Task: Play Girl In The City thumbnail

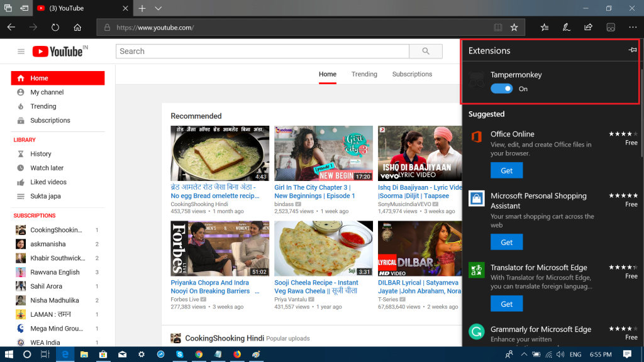Action: [324, 153]
